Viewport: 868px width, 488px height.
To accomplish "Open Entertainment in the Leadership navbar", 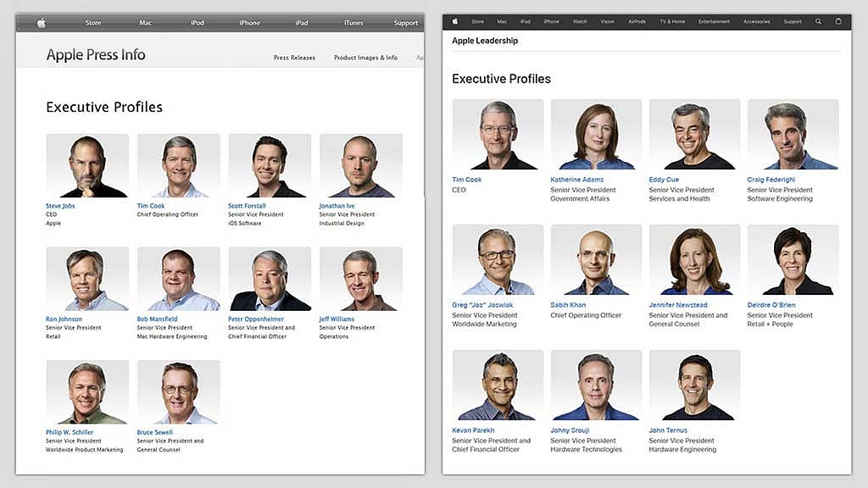I will tap(714, 21).
